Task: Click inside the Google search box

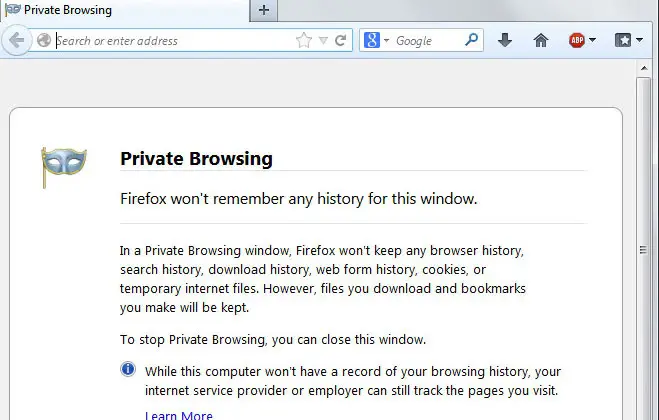Action: (425, 41)
